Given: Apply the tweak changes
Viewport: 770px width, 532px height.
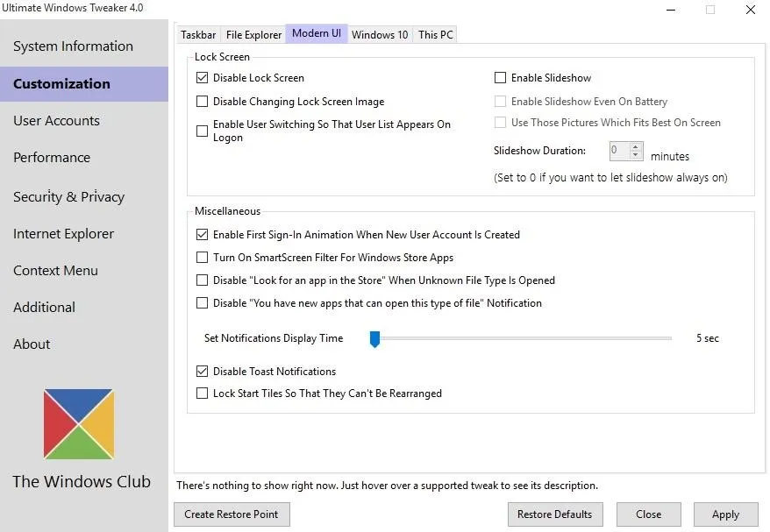Looking at the screenshot, I should (726, 514).
